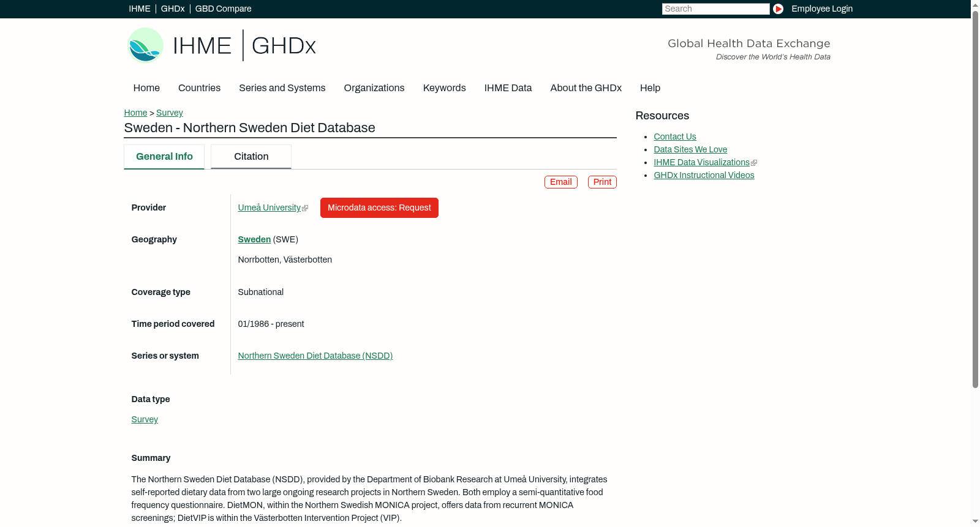The image size is (980, 527).
Task: Open GHDx Instructional Videos link
Action: click(x=704, y=175)
